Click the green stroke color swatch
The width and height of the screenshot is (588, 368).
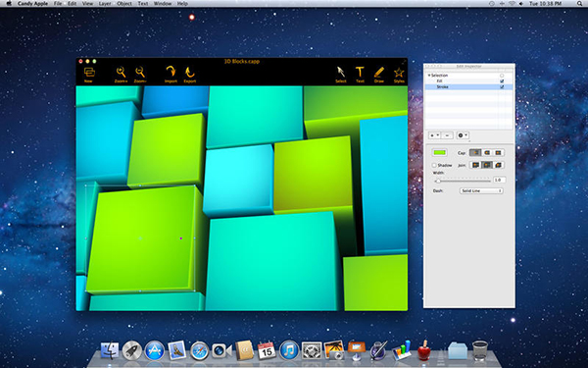pyautogui.click(x=439, y=152)
